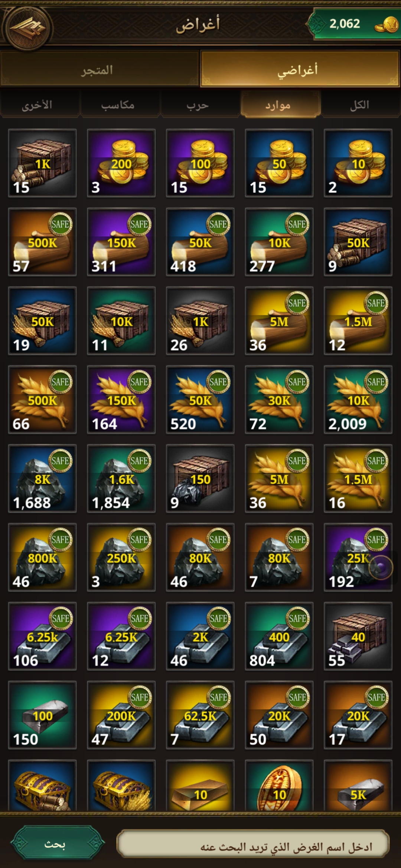The height and width of the screenshot is (868, 401).
Task: Tap the floating purple orb button
Action: (x=381, y=568)
